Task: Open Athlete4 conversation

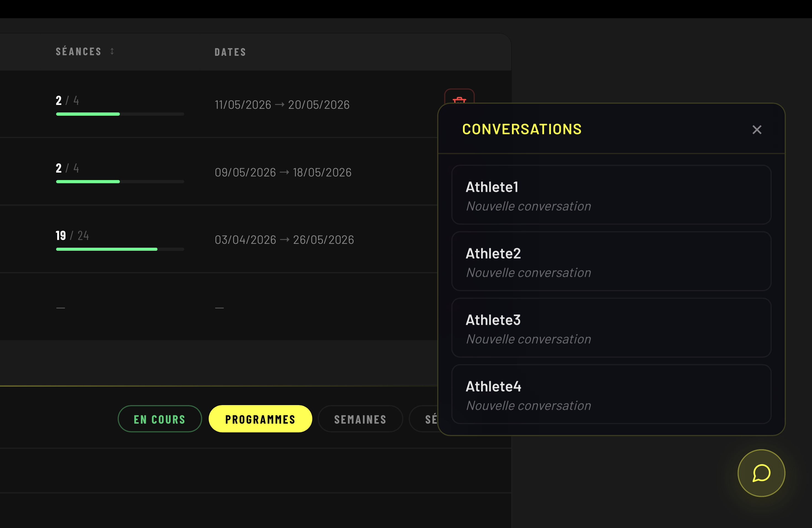Action: click(611, 394)
